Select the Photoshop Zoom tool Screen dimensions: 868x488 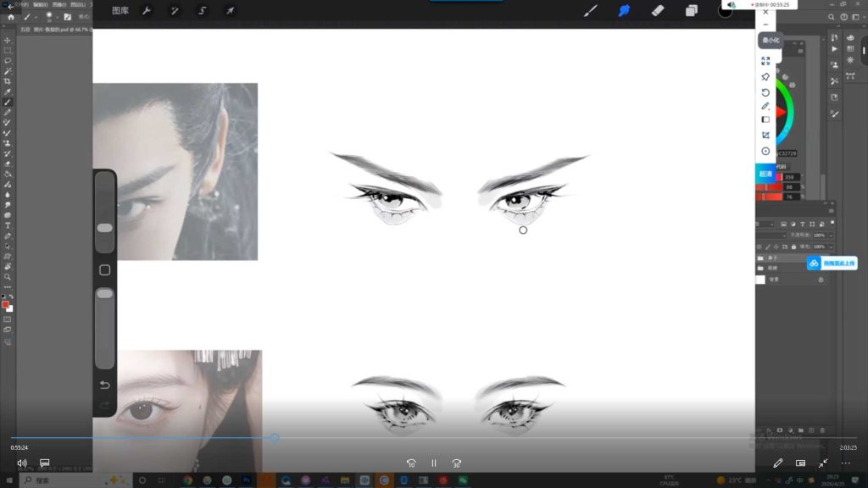(7, 277)
